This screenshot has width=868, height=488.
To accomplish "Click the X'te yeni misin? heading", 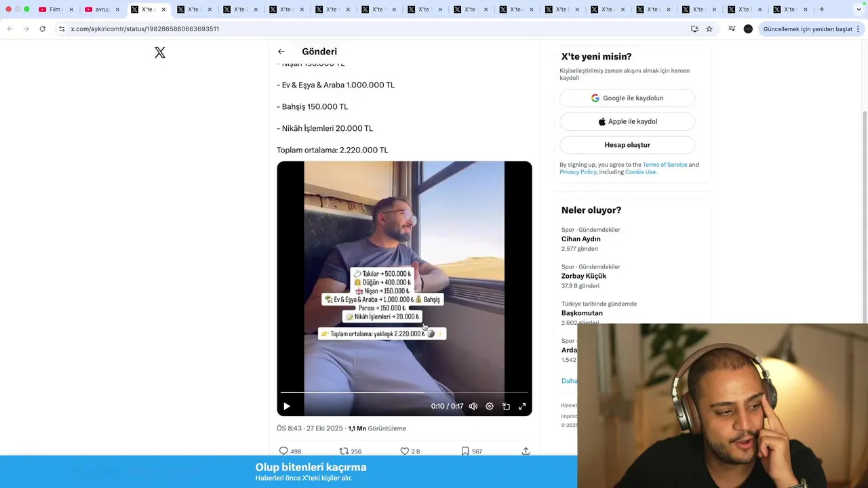I will point(596,56).
